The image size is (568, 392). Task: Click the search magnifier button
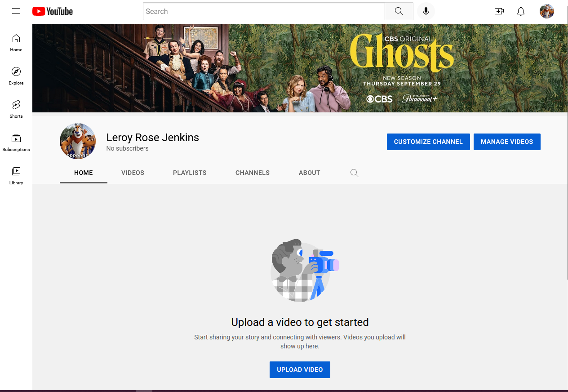coord(399,11)
